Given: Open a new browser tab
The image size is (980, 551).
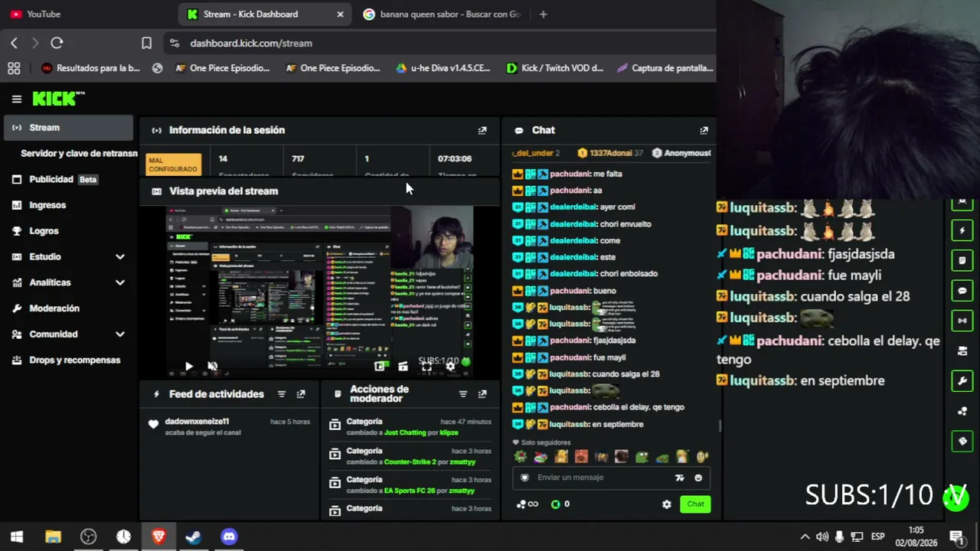Looking at the screenshot, I should [x=544, y=15].
